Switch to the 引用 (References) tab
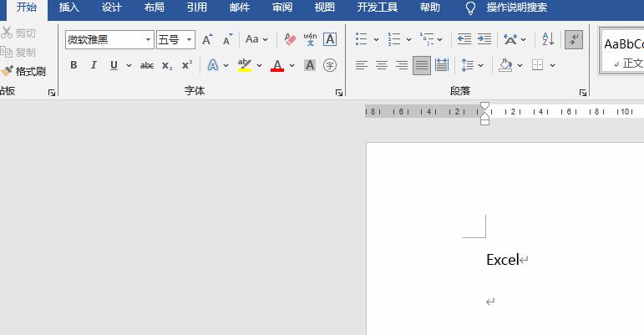Image resolution: width=644 pixels, height=335 pixels. [x=197, y=8]
